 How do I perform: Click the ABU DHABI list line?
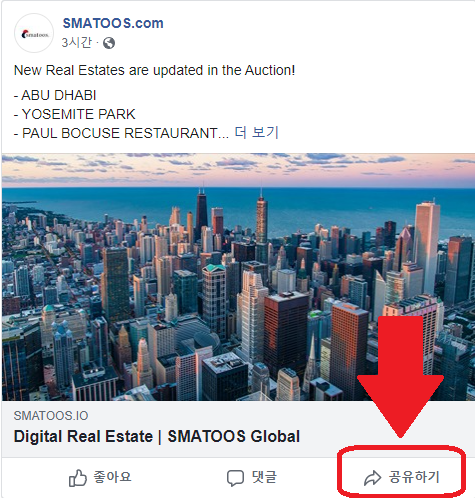[x=55, y=95]
